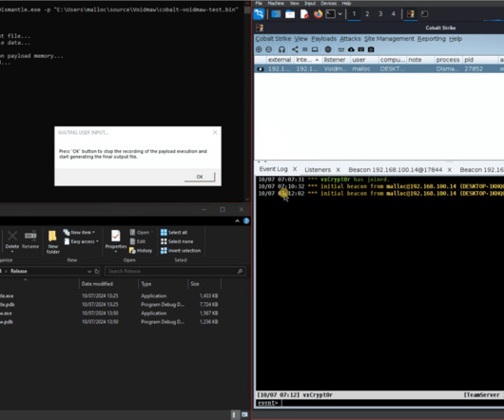Switch to Beacon 192.168.100.14@17844 tab
The height and width of the screenshot is (420, 504).
tap(395, 169)
